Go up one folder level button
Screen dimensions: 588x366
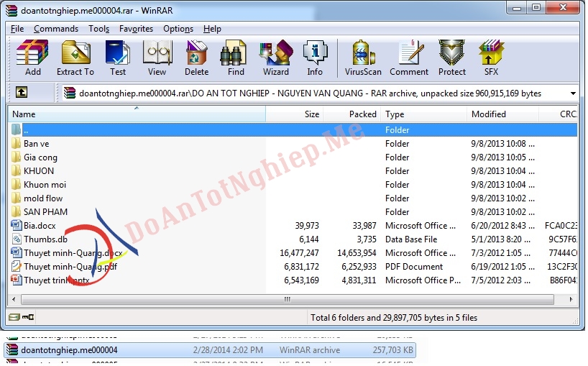point(22,92)
